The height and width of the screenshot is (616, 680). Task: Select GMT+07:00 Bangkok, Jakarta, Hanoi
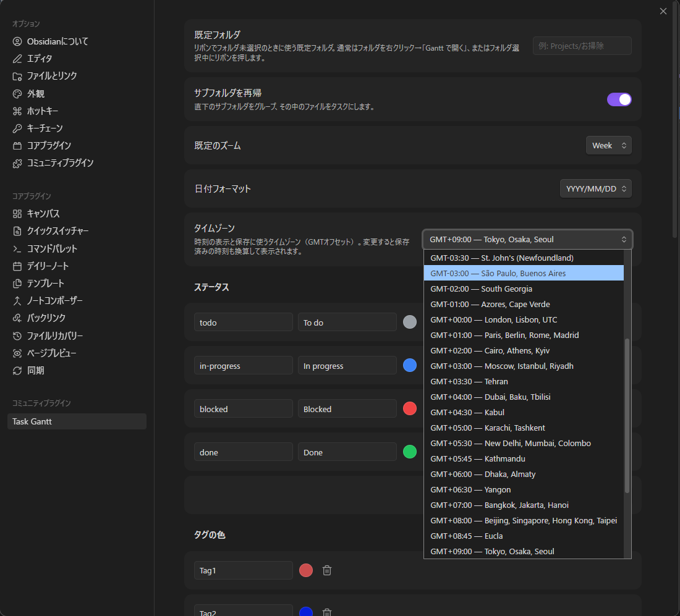click(x=524, y=505)
